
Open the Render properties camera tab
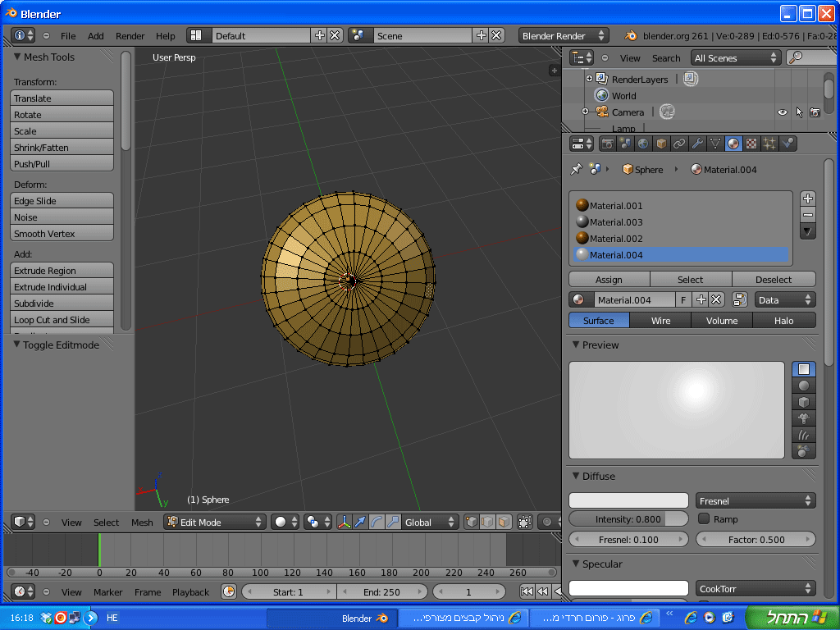click(x=608, y=144)
